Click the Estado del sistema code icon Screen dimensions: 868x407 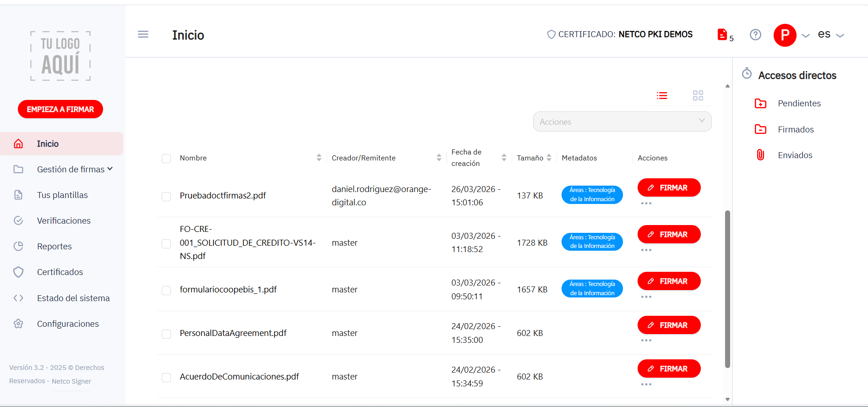coord(18,298)
